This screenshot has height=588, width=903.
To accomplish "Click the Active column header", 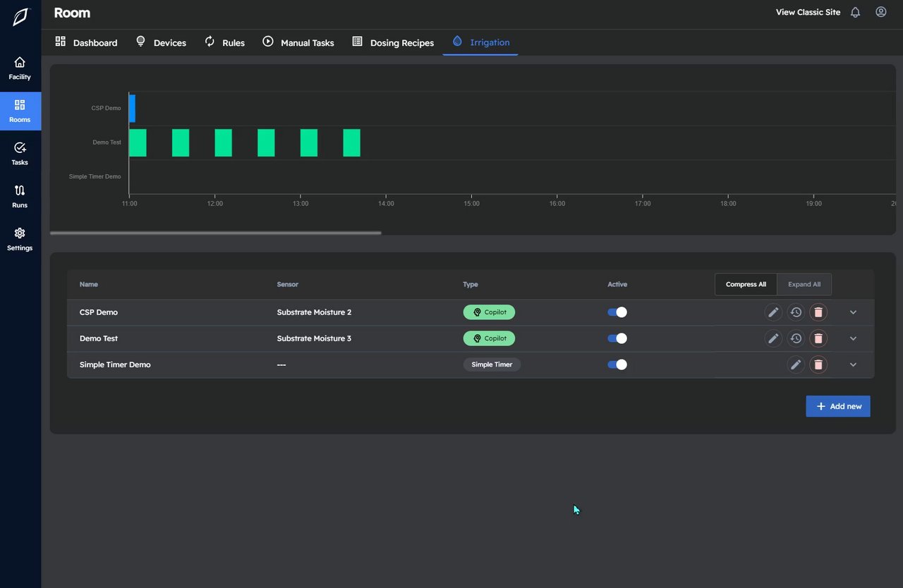I will pos(617,284).
